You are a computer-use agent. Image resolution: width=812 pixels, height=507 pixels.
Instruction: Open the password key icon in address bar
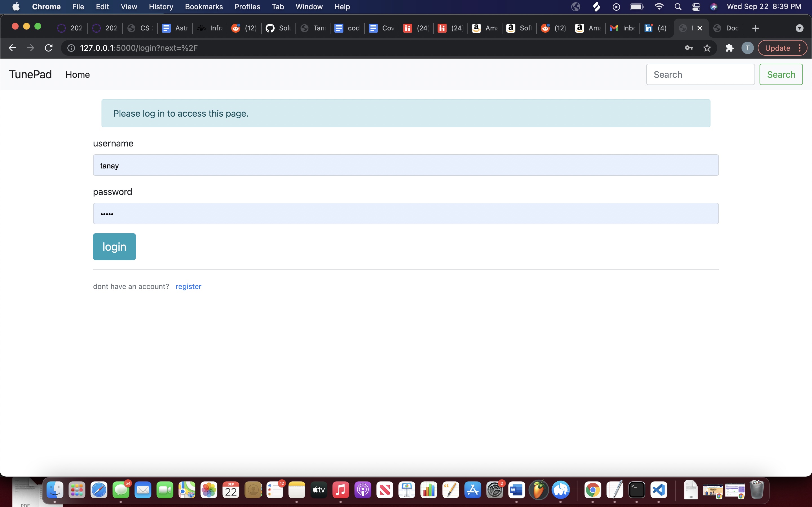pyautogui.click(x=689, y=48)
